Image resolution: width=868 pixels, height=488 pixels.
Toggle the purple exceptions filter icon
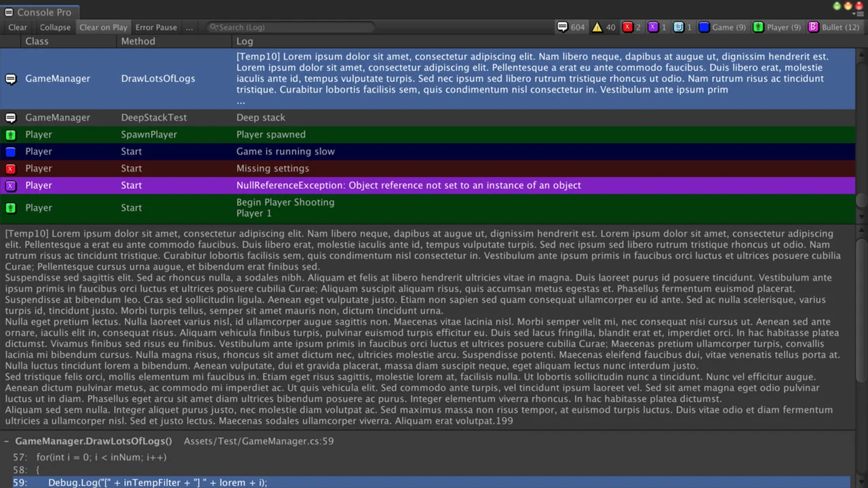(x=656, y=27)
